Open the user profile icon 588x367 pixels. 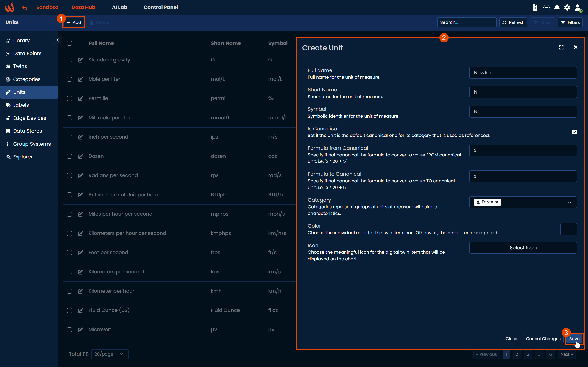coord(578,8)
